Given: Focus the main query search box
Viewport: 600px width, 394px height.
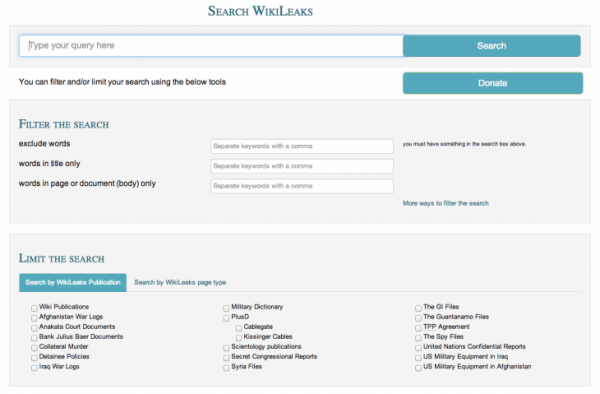Looking at the screenshot, I should [211, 46].
